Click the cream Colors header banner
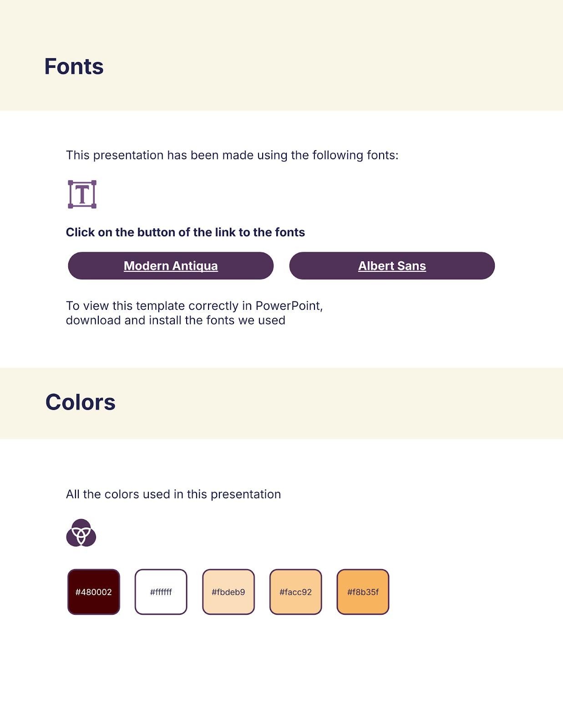Screen dimensions: 563x728 (x=281, y=403)
